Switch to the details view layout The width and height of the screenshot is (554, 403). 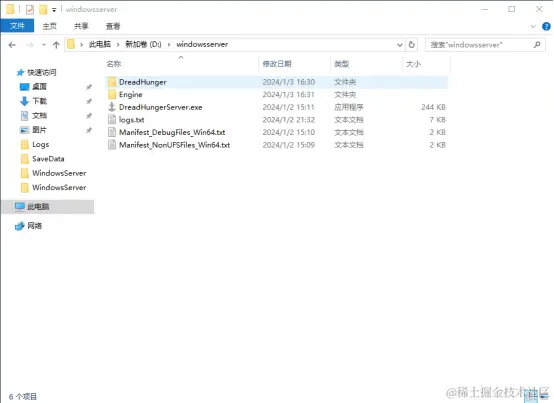[x=531, y=395]
